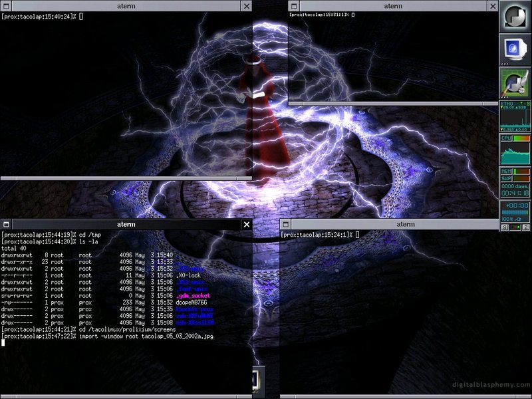Miniaturize the aterm window showing 15:31:1
The image size is (532, 399).
(x=294, y=6)
